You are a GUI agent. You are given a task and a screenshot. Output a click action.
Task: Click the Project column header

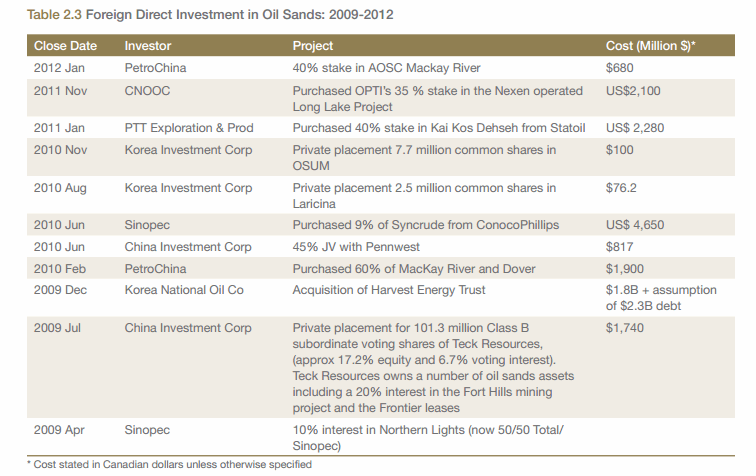click(x=313, y=46)
